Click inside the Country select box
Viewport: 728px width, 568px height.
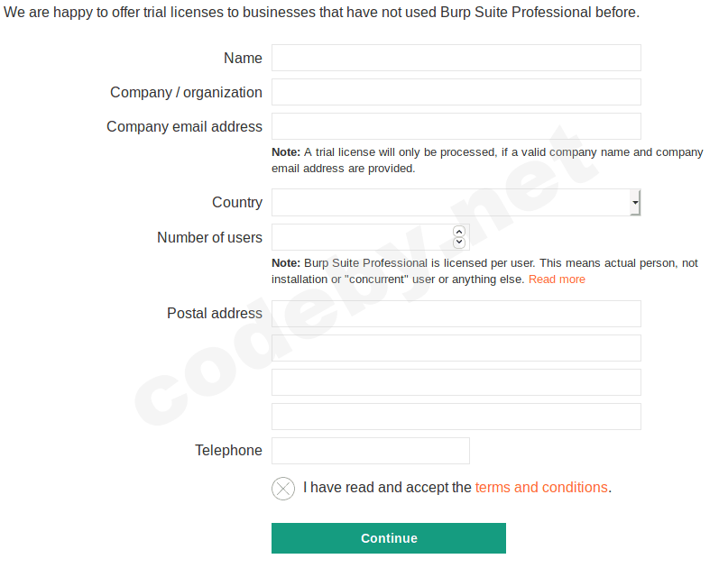point(449,203)
